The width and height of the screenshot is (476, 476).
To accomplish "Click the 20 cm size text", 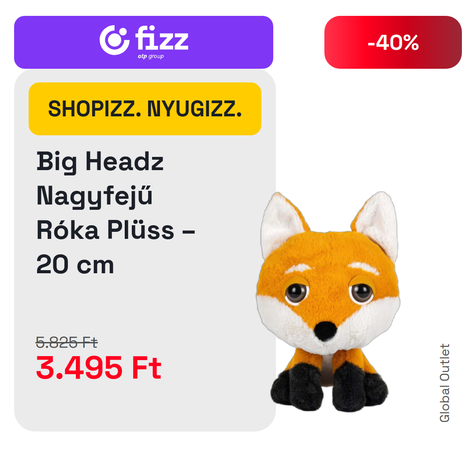I will click(75, 265).
